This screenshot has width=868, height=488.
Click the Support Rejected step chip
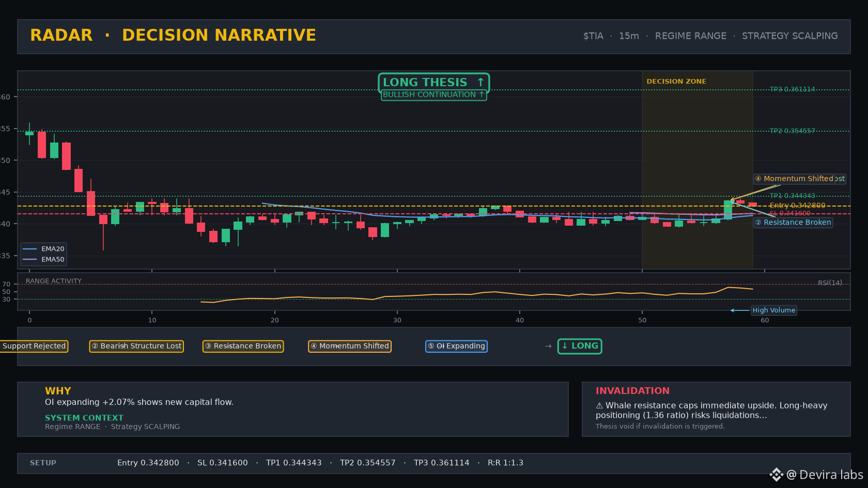tap(34, 346)
